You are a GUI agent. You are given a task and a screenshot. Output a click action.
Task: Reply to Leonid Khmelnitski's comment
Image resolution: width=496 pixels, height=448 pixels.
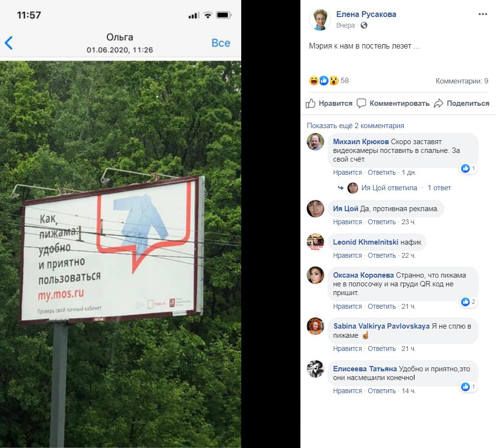pos(381,256)
